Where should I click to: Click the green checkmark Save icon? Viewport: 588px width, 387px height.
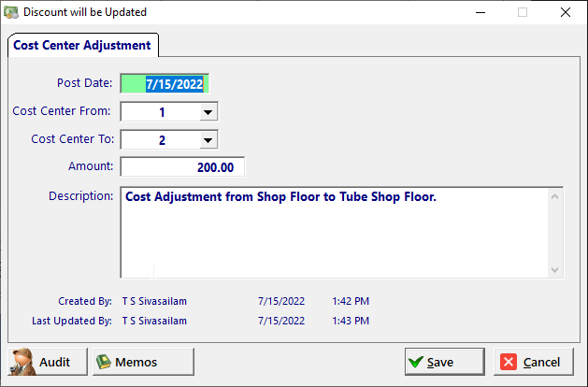(416, 362)
